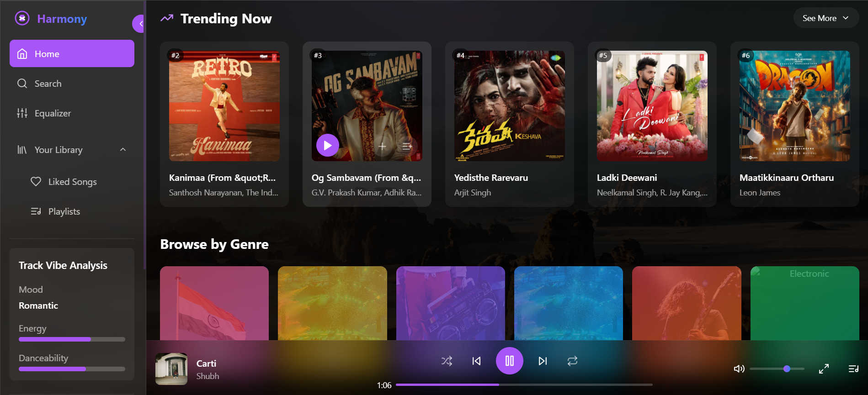Open the blue-tinted genre card
This screenshot has width=868, height=395.
(569, 303)
